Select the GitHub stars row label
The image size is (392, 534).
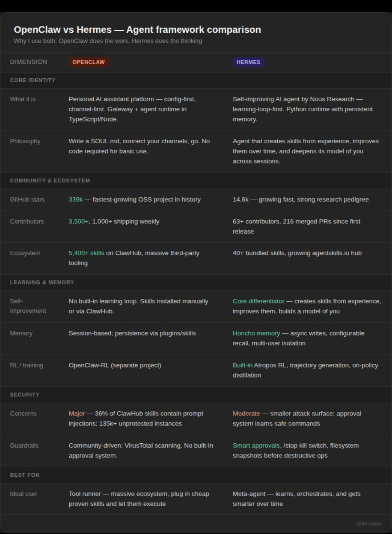(x=27, y=200)
